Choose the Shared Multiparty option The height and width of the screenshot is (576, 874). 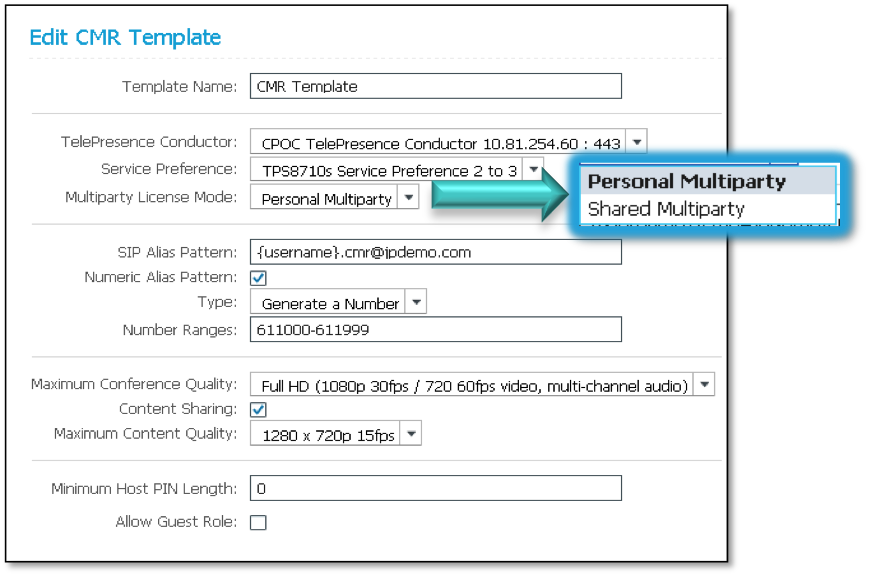666,209
